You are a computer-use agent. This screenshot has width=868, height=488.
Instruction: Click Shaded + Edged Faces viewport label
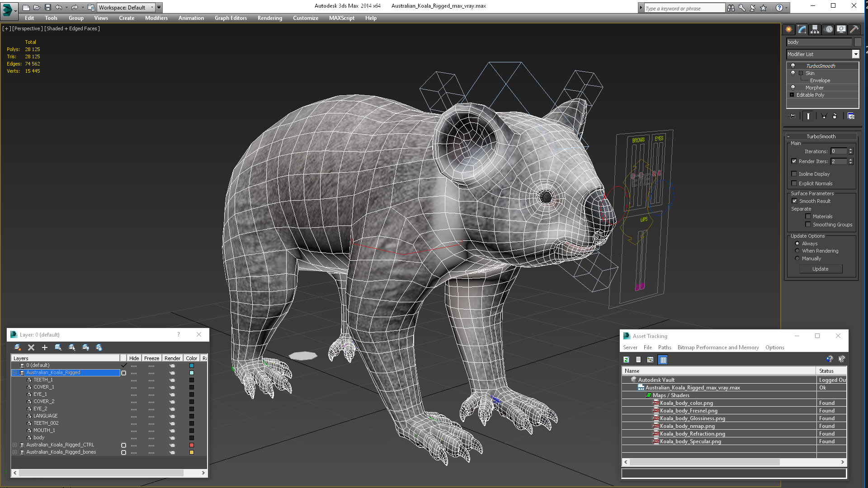point(72,28)
